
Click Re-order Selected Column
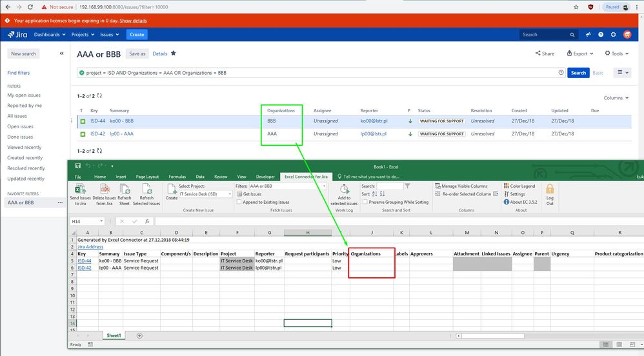pos(466,194)
